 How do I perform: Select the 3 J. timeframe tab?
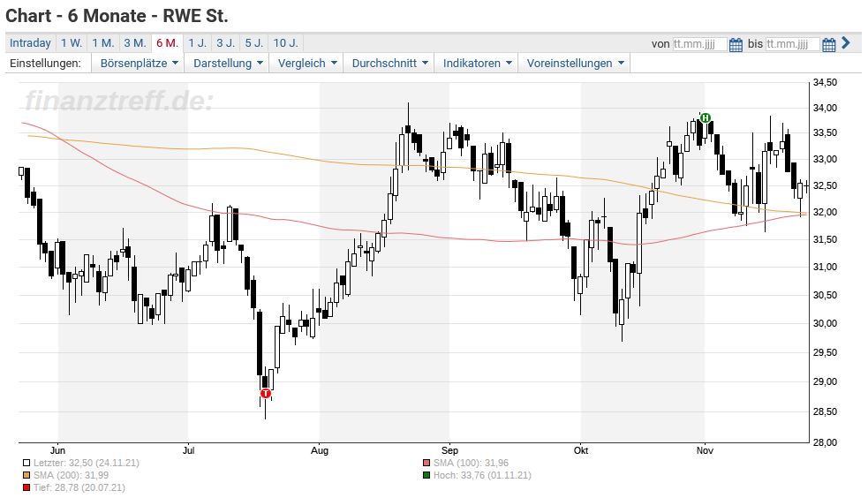pyautogui.click(x=225, y=43)
